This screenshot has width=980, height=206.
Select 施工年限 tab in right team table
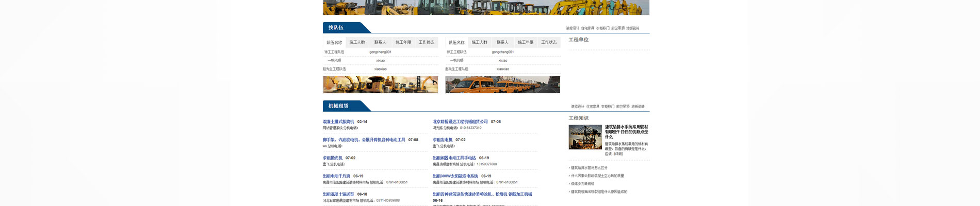tap(526, 43)
